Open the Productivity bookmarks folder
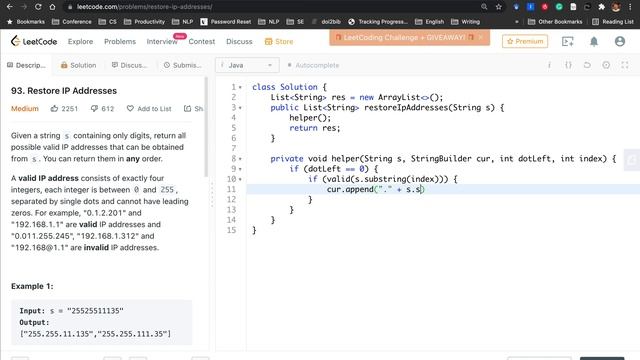Viewport: 640px width, 360px height. point(144,22)
